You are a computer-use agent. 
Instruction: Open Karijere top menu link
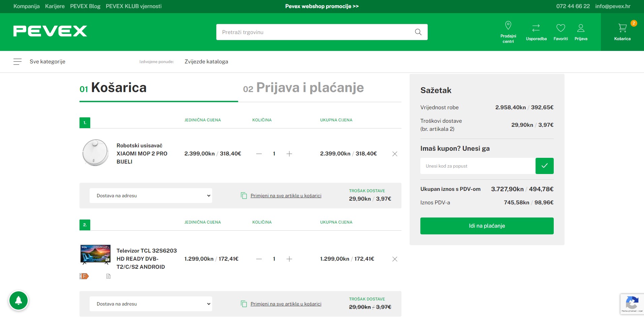pos(55,6)
